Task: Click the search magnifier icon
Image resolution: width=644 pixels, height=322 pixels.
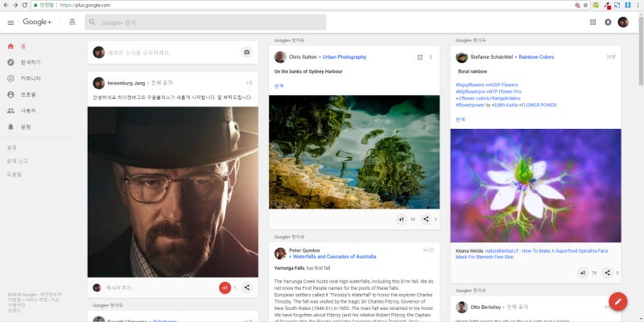Action: pos(92,23)
